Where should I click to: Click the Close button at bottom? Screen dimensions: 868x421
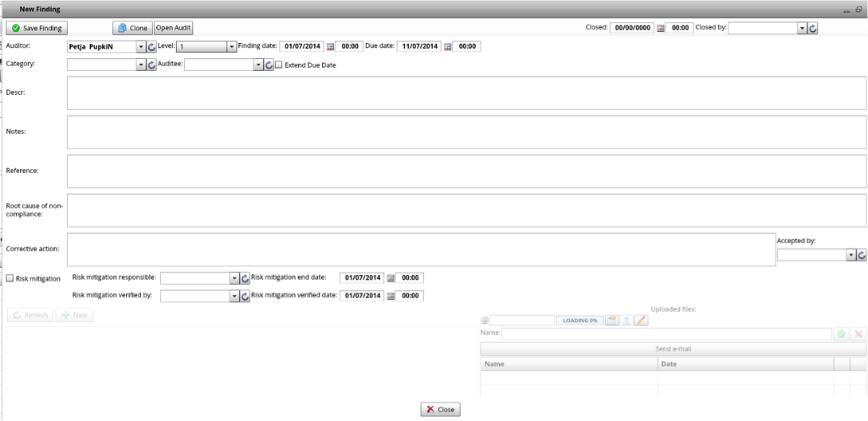pyautogui.click(x=440, y=409)
